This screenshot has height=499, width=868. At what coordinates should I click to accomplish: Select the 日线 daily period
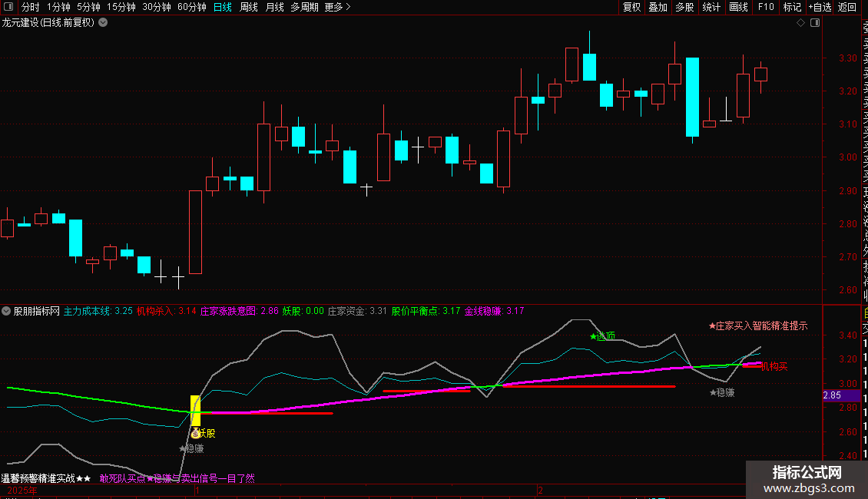223,7
